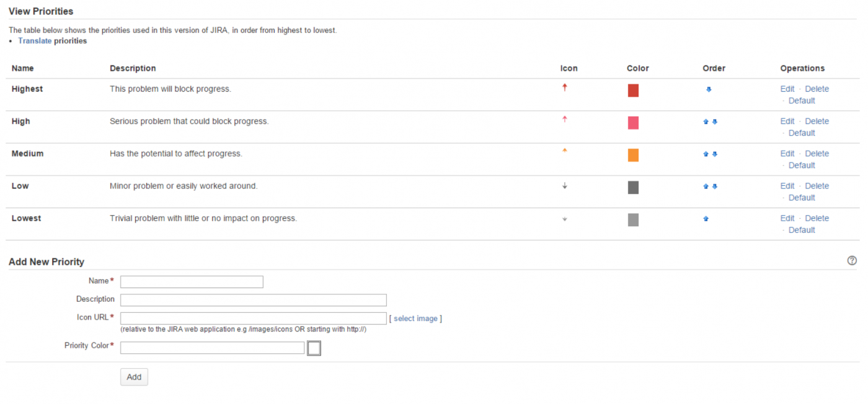Move Low priority up with arrow
Image resolution: width=868 pixels, height=404 pixels.
tap(706, 187)
